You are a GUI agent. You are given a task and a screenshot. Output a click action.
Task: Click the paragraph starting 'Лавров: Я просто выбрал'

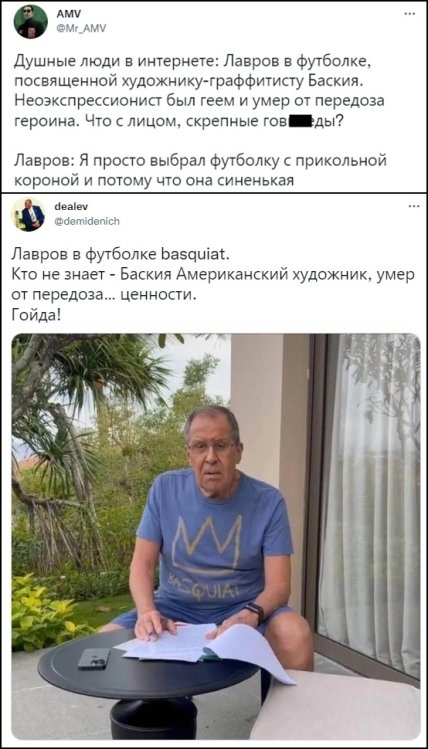click(x=200, y=171)
